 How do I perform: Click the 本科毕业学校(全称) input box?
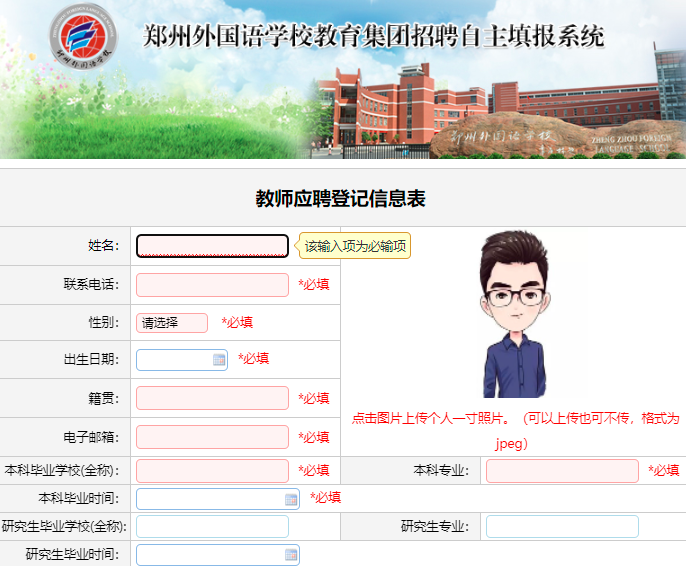tap(212, 470)
